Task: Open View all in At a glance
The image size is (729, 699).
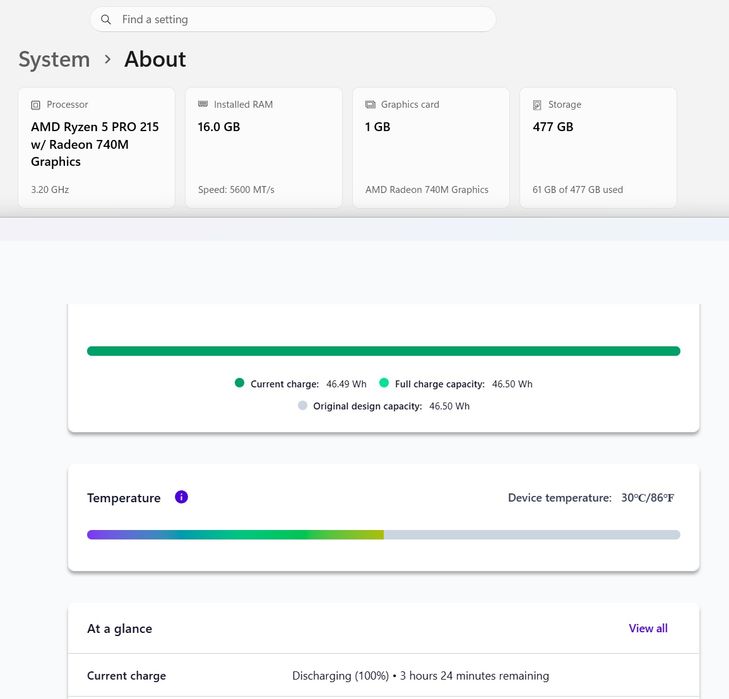Action: (x=648, y=628)
